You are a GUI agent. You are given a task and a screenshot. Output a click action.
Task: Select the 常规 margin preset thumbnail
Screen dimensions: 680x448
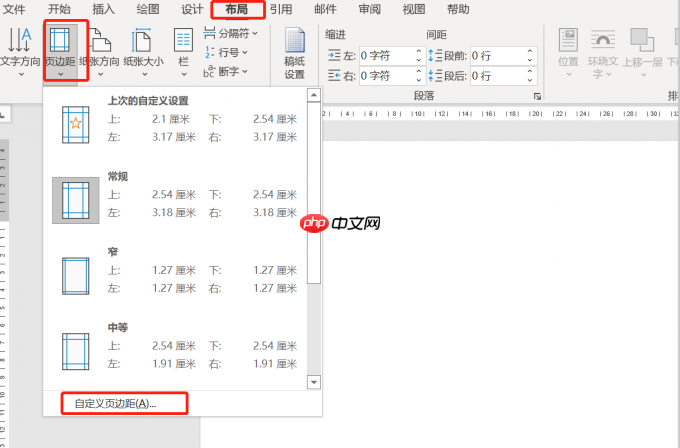point(75,200)
